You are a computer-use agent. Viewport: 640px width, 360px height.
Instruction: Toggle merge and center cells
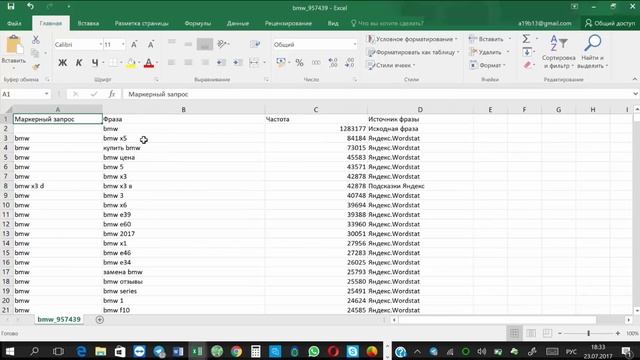click(255, 63)
